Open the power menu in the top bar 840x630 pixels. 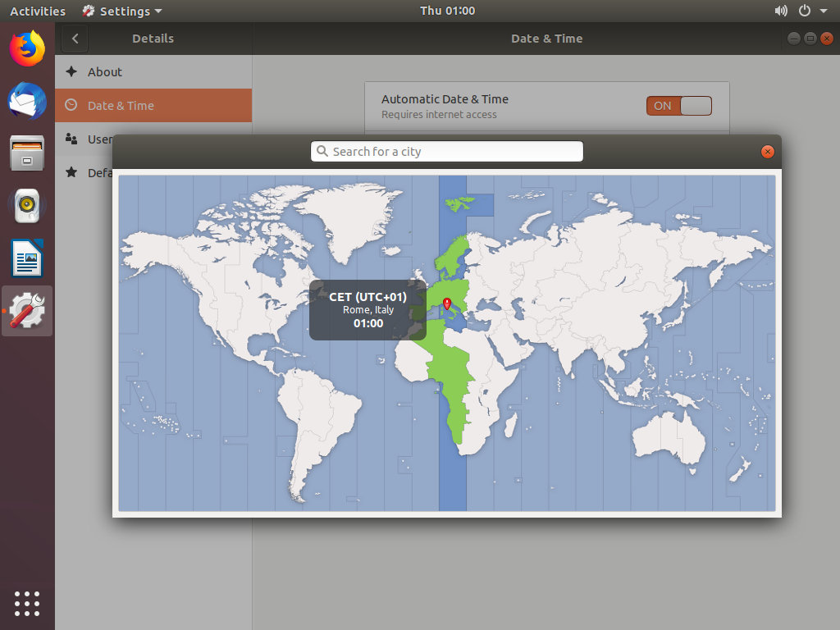click(802, 11)
